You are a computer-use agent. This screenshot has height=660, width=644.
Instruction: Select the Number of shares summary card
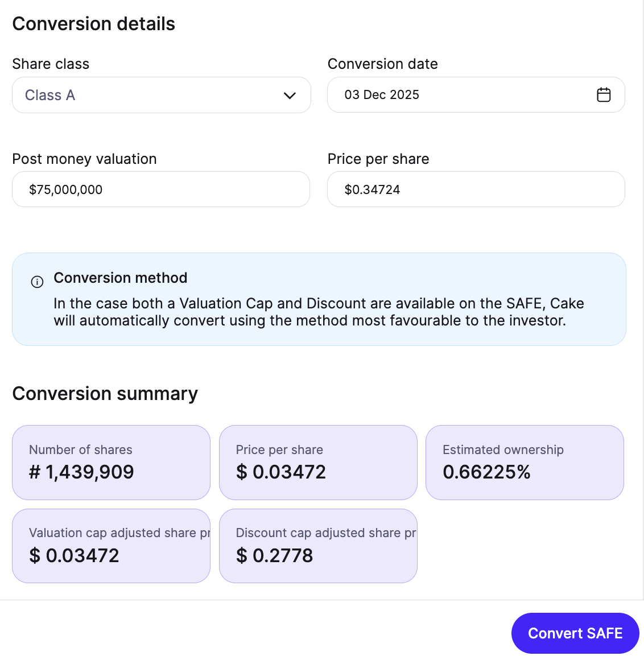pos(111,462)
